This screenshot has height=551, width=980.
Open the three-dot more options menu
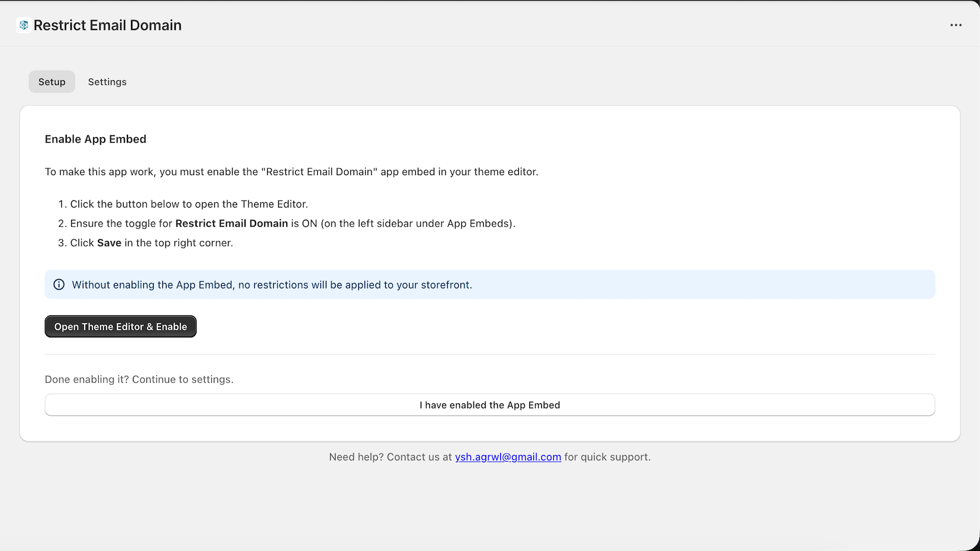click(x=956, y=25)
